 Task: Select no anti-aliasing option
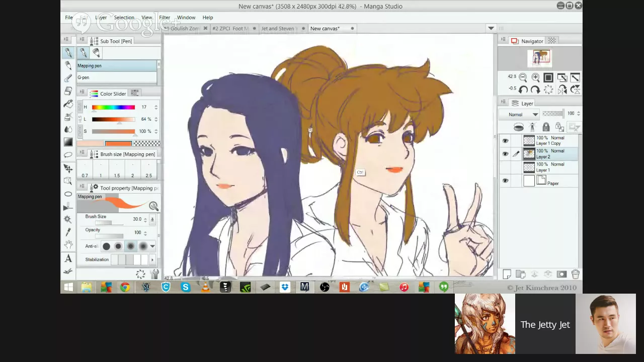pyautogui.click(x=106, y=246)
